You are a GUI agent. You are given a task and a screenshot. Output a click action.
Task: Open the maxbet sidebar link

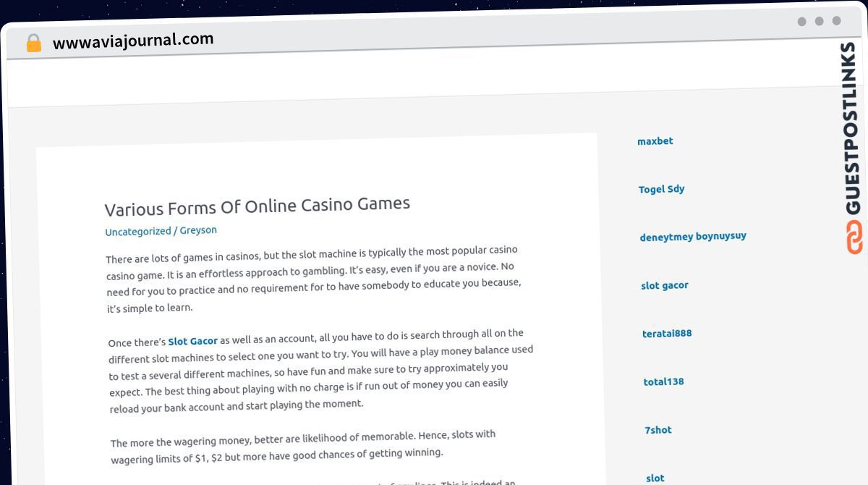point(655,141)
